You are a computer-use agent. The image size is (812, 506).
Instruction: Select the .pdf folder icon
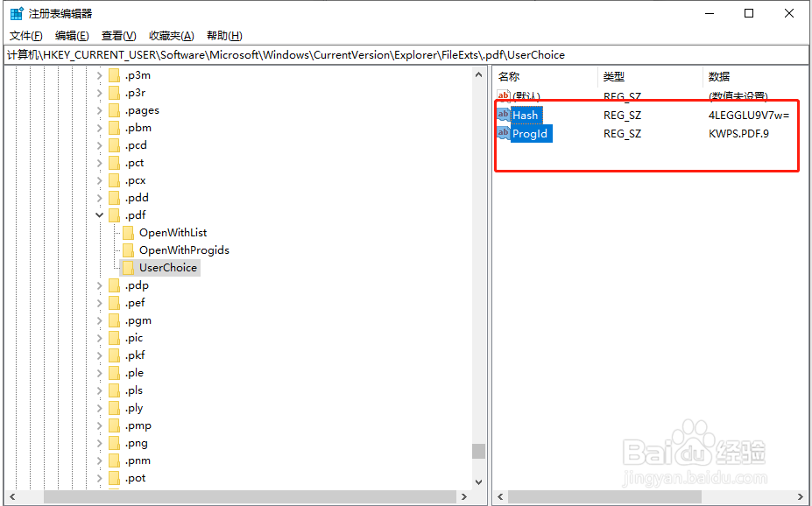click(115, 215)
